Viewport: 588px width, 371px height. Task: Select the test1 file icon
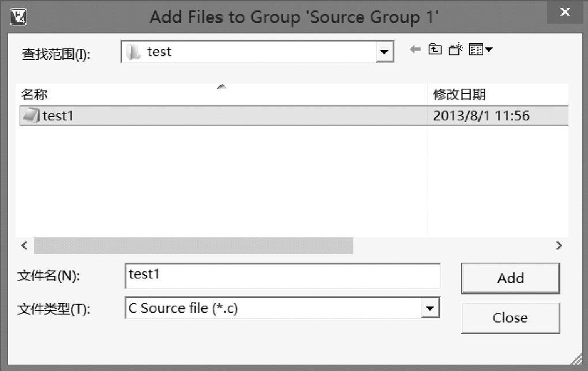click(31, 116)
